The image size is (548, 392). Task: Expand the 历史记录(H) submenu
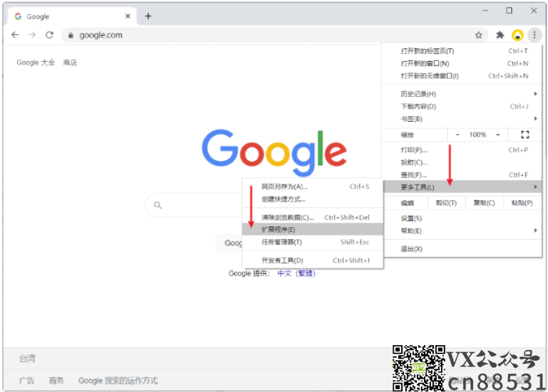[462, 94]
